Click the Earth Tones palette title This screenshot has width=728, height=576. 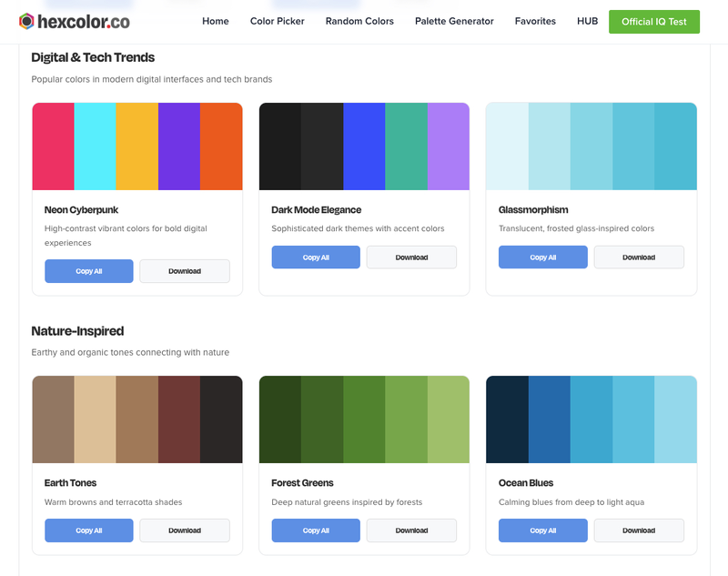pyautogui.click(x=70, y=483)
